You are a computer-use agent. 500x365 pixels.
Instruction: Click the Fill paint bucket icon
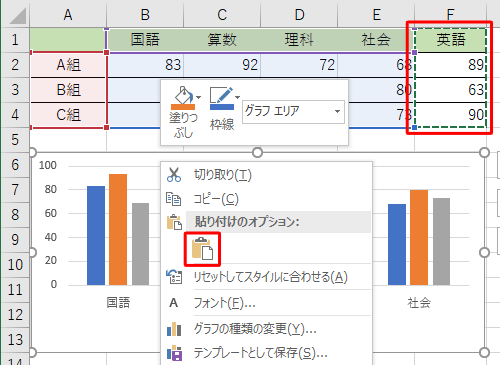coord(182,97)
